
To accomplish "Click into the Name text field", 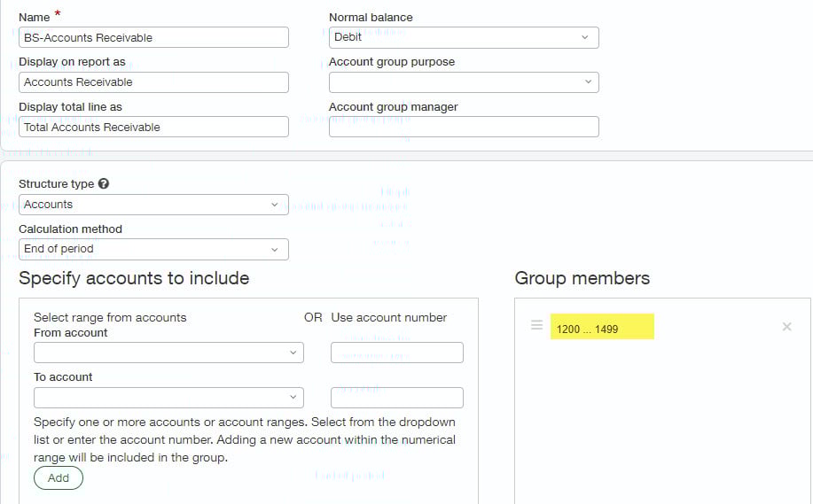I will 153,37.
